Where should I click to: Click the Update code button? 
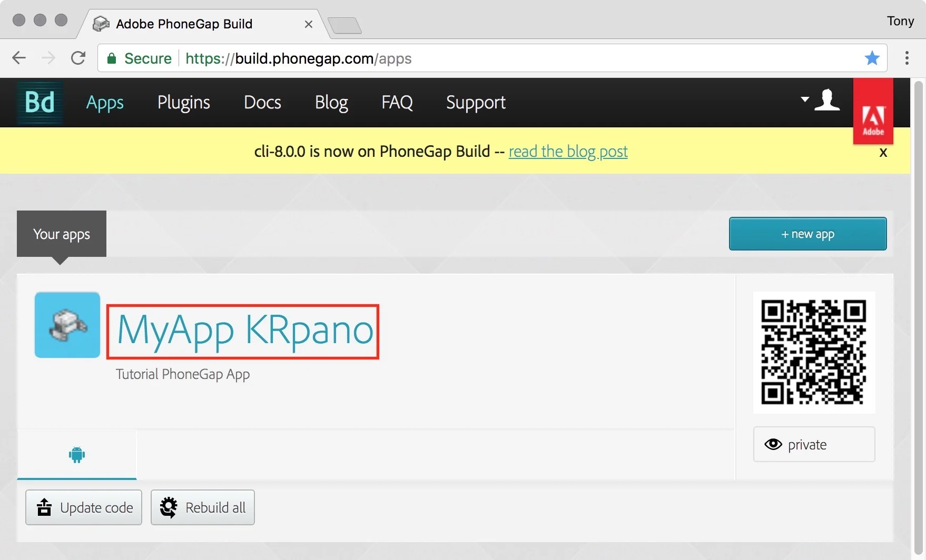click(84, 507)
